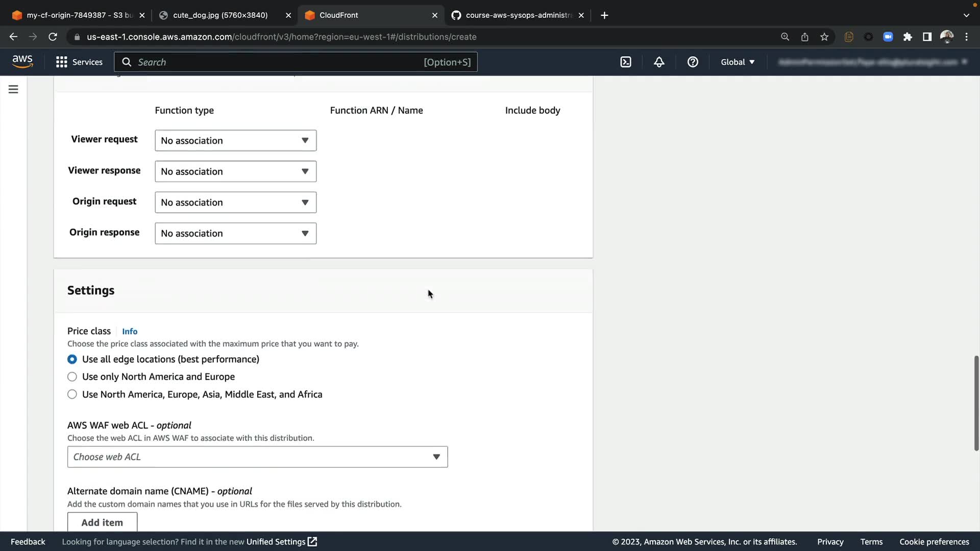Bookmark this page with star icon
The width and height of the screenshot is (980, 551).
point(824,37)
